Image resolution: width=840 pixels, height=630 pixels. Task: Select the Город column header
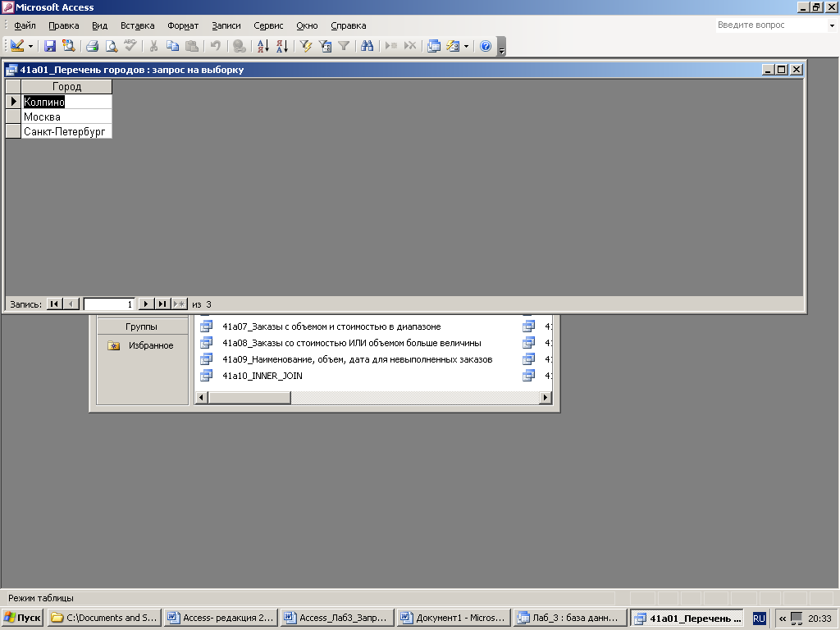pyautogui.click(x=66, y=86)
